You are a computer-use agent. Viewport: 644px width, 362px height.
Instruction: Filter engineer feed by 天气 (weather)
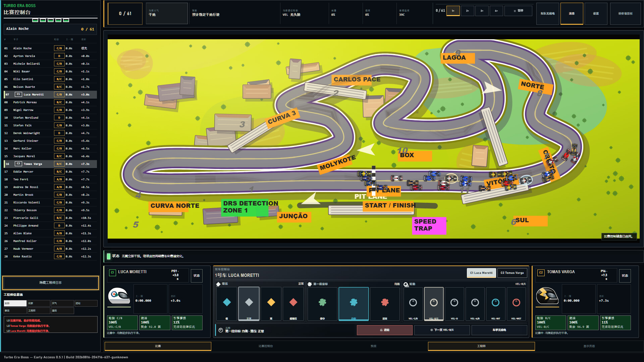click(62, 303)
